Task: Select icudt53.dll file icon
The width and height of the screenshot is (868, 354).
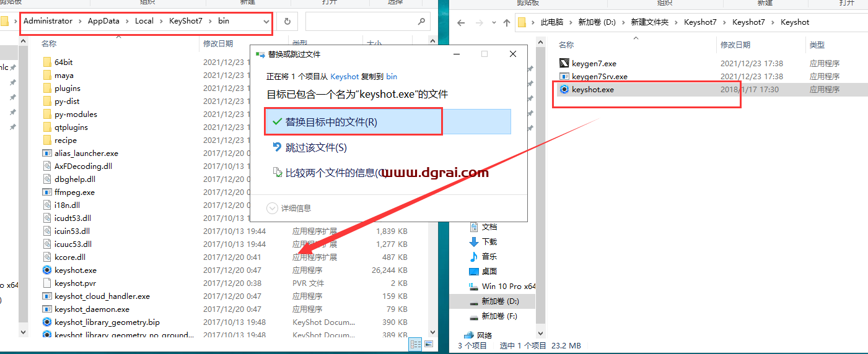Action: click(47, 218)
